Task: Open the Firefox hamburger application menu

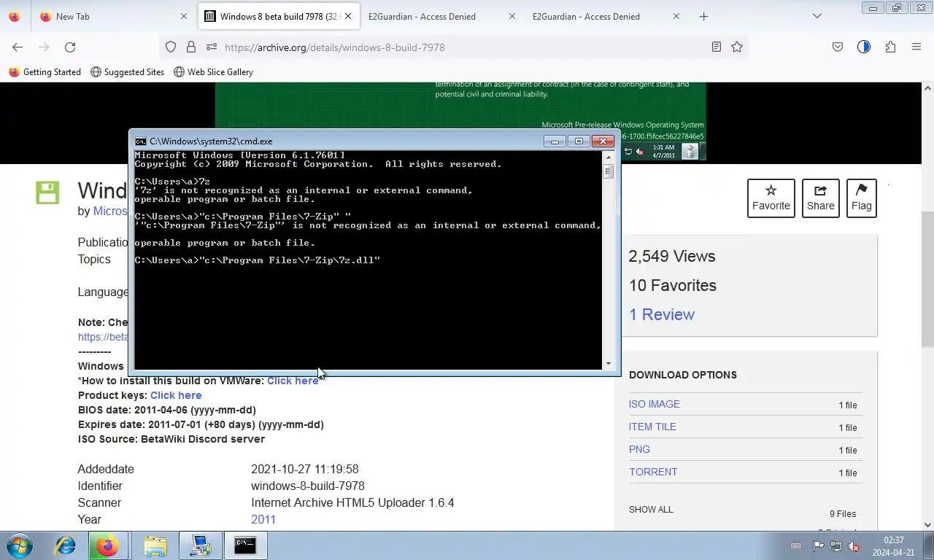Action: pos(916,47)
